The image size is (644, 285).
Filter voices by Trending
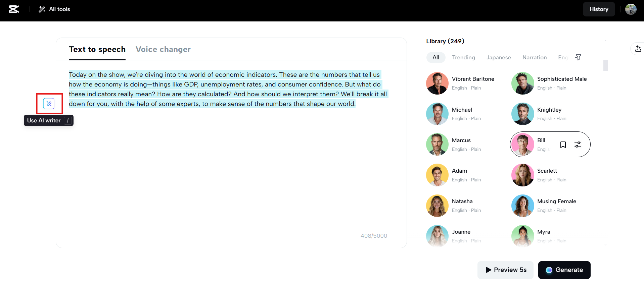click(463, 57)
